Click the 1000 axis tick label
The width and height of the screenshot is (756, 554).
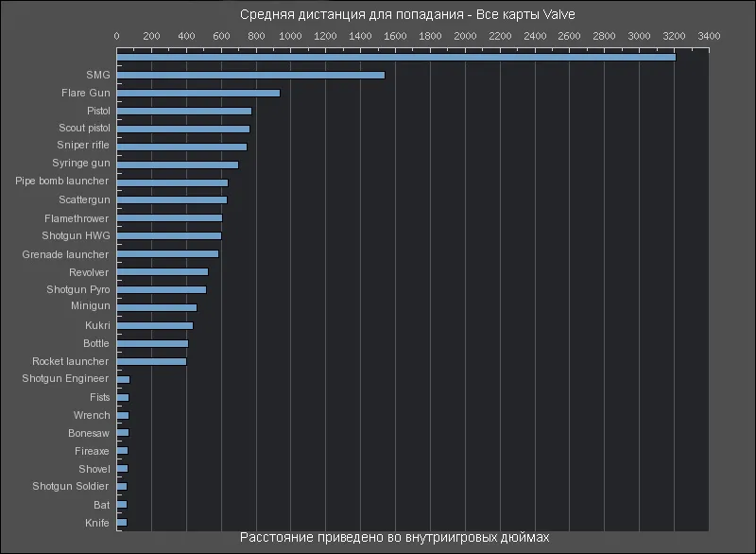pos(290,36)
